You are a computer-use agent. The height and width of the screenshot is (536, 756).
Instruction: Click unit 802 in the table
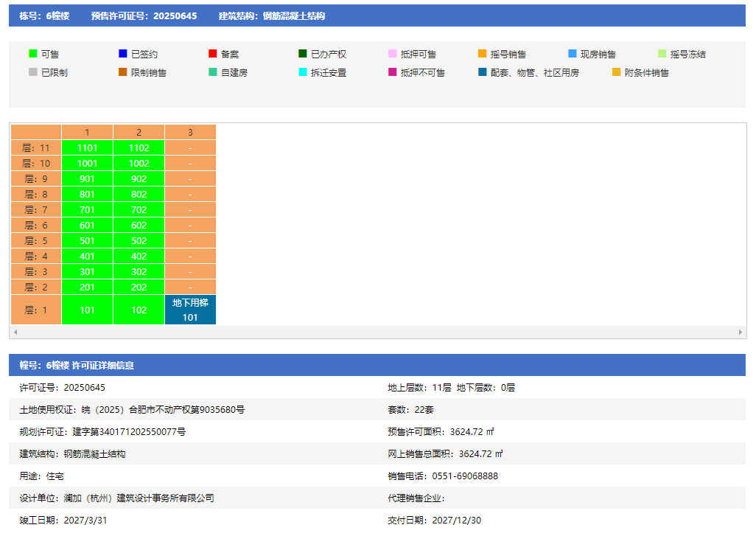139,194
